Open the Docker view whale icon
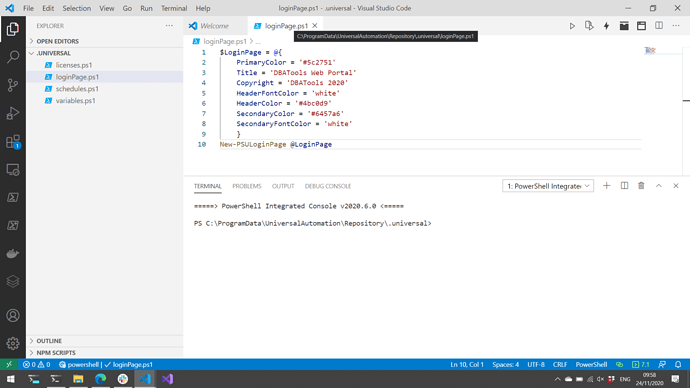690x388 pixels. tap(13, 253)
